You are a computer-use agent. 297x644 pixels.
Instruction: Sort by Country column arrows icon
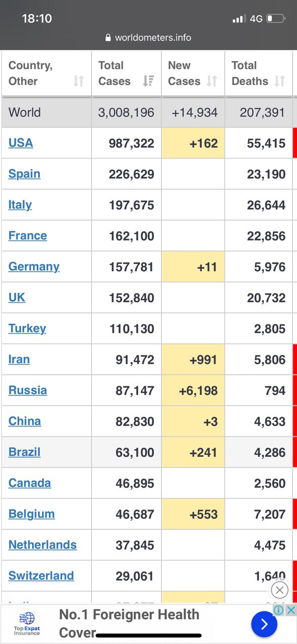(78, 81)
